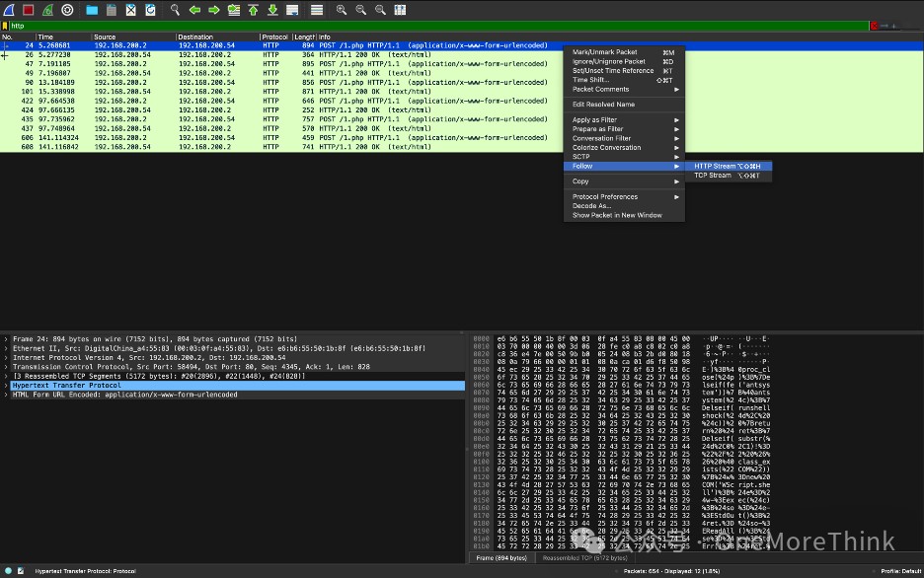Open a capture file with the folder icon
Image resolution: width=924 pixels, height=578 pixels.
click(x=92, y=10)
